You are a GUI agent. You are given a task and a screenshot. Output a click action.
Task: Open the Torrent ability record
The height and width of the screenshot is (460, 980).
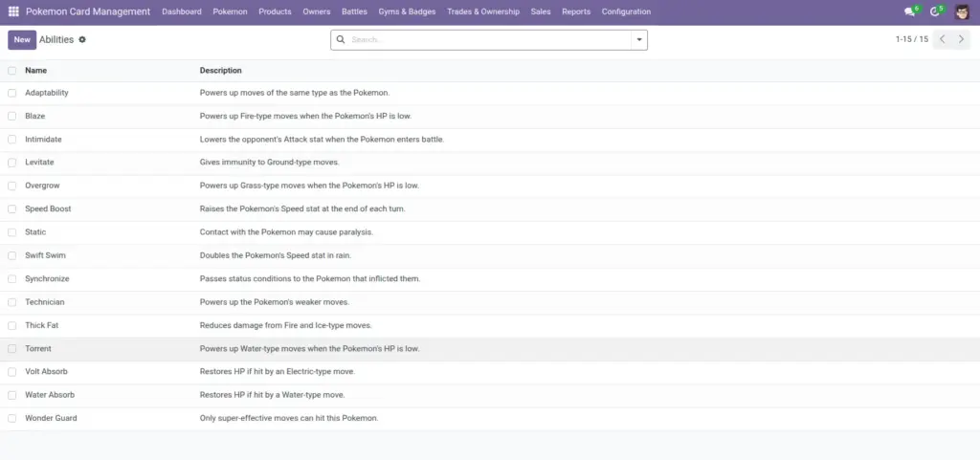pos(38,348)
